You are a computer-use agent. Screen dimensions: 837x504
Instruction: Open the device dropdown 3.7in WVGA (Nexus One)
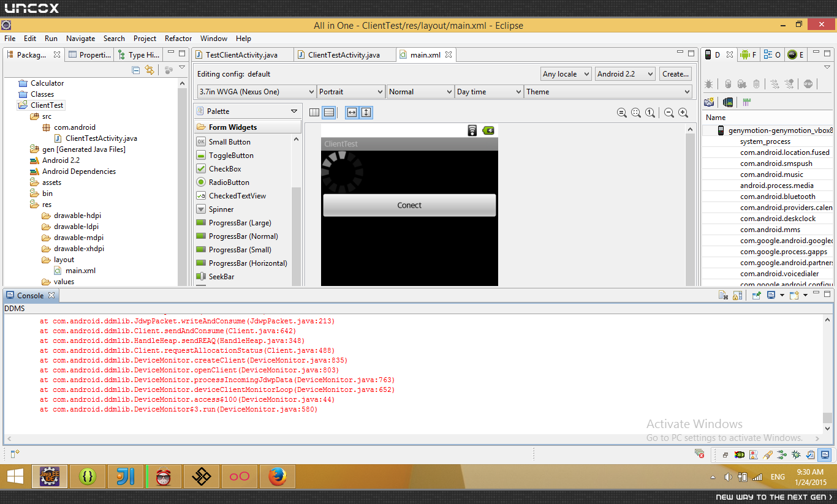[257, 92]
